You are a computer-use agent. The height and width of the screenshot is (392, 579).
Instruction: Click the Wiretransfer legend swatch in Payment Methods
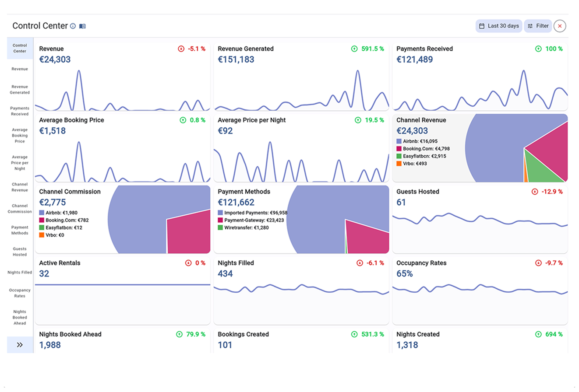coord(220,227)
